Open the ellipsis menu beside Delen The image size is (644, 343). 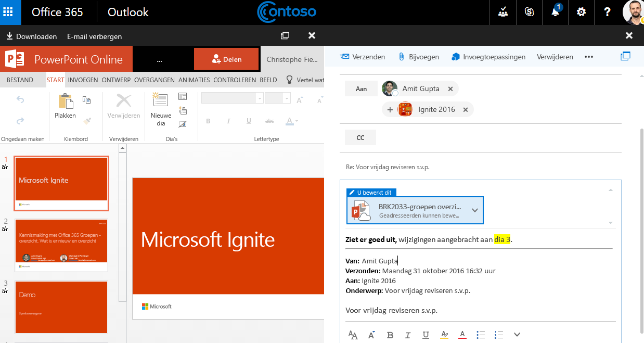(159, 60)
